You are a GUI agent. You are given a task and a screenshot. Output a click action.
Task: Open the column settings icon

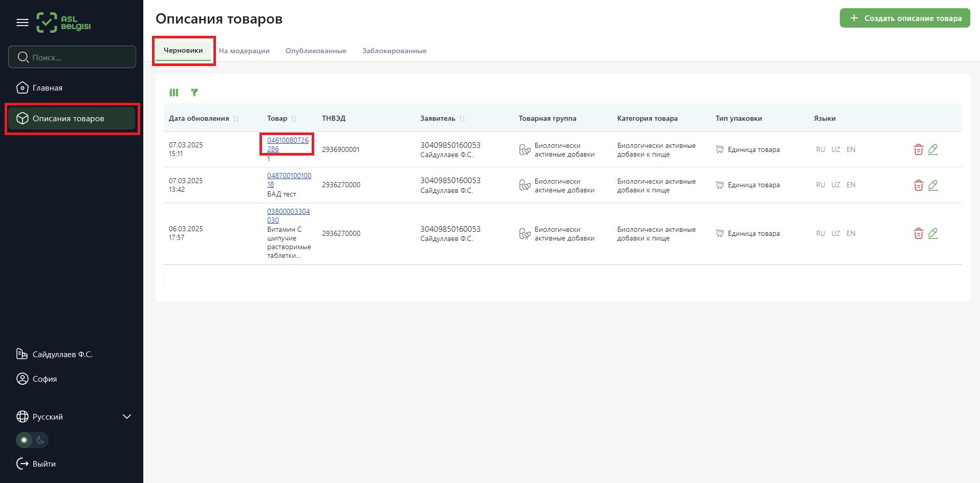tap(174, 93)
